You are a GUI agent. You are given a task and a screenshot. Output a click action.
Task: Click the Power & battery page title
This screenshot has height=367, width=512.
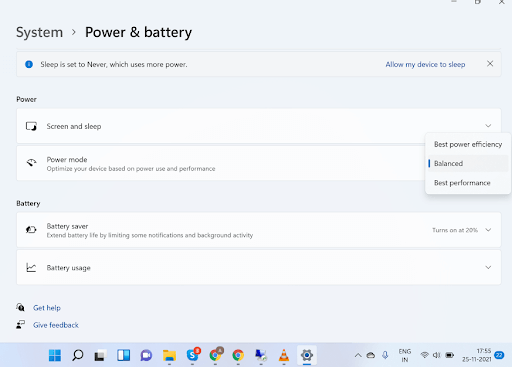pyautogui.click(x=138, y=32)
